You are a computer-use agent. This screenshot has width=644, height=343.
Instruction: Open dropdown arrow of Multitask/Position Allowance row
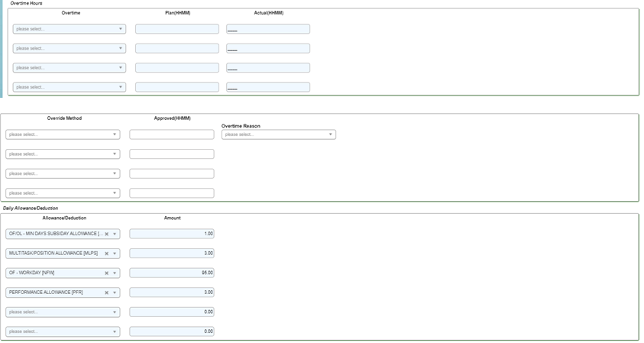pyautogui.click(x=115, y=254)
